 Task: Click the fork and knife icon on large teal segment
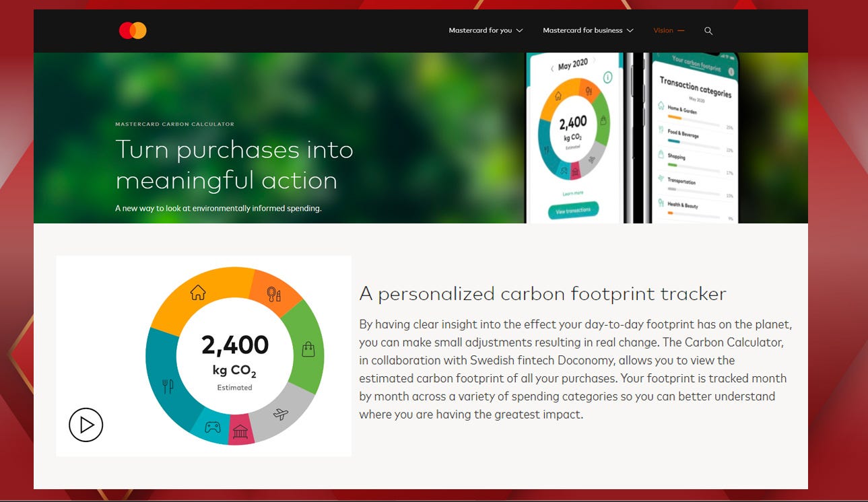point(168,386)
